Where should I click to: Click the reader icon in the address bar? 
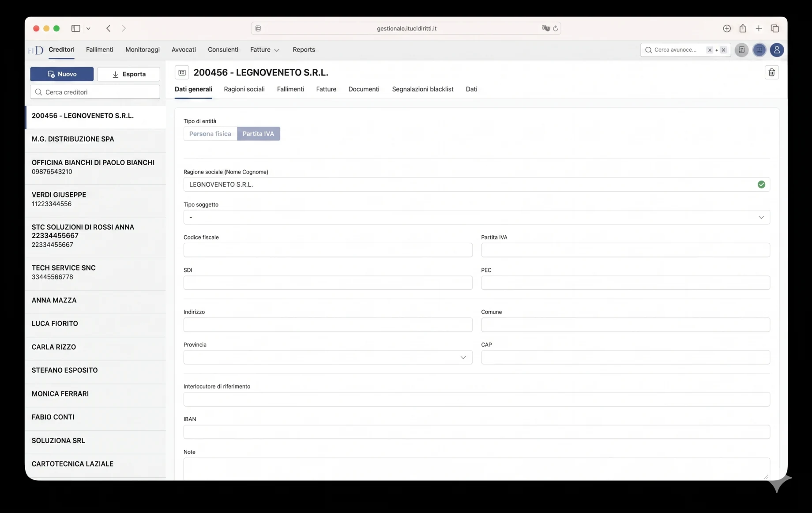pos(258,28)
